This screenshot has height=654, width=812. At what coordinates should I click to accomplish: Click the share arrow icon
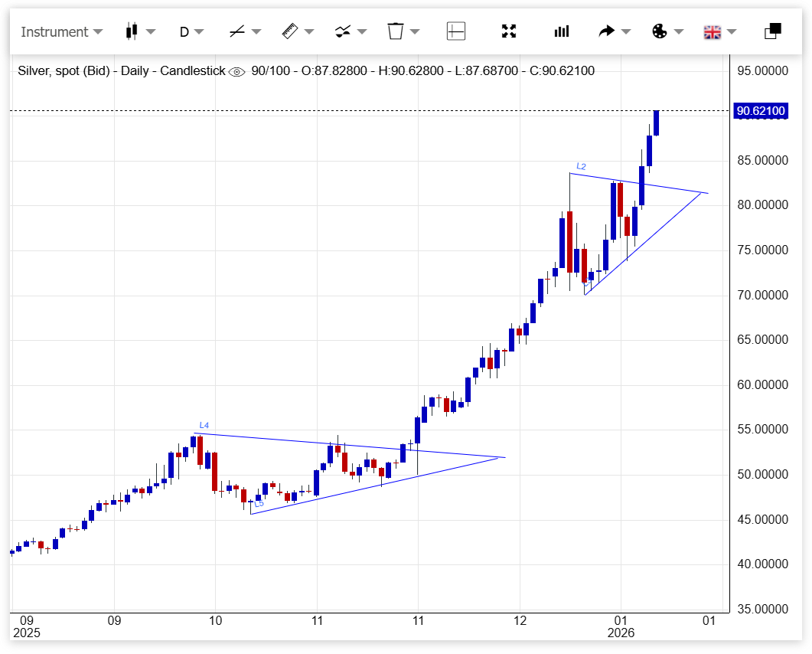[x=606, y=31]
